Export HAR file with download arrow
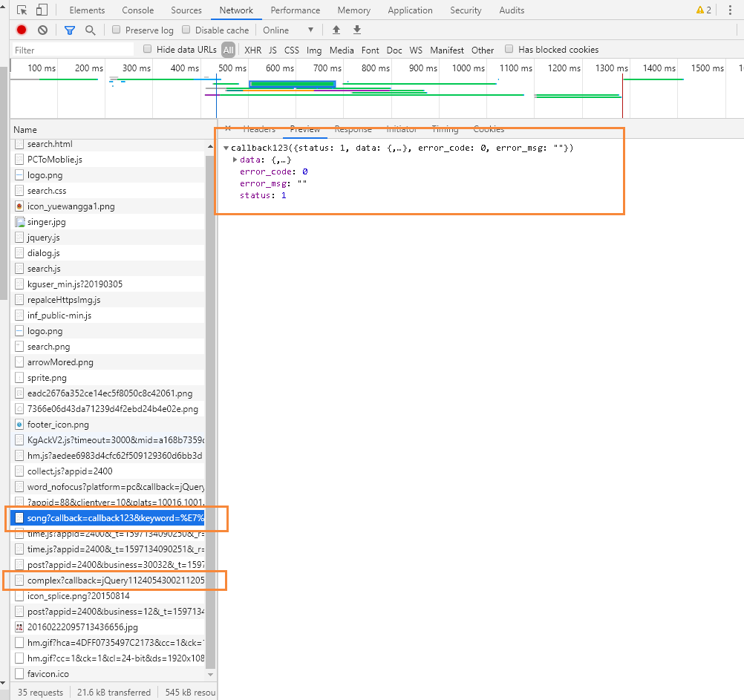 pos(357,30)
